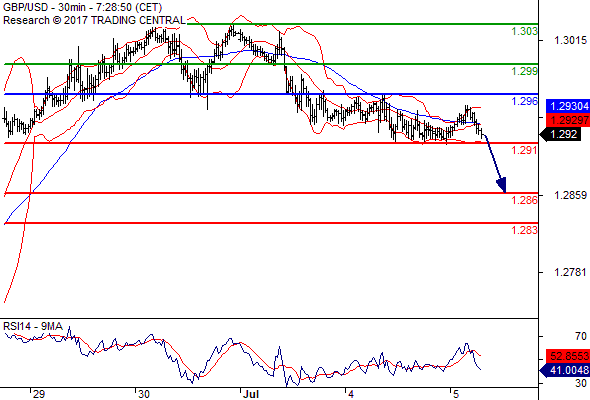This screenshot has width=590, height=400.
Task: Click the 5 date axis label
Action: (456, 394)
